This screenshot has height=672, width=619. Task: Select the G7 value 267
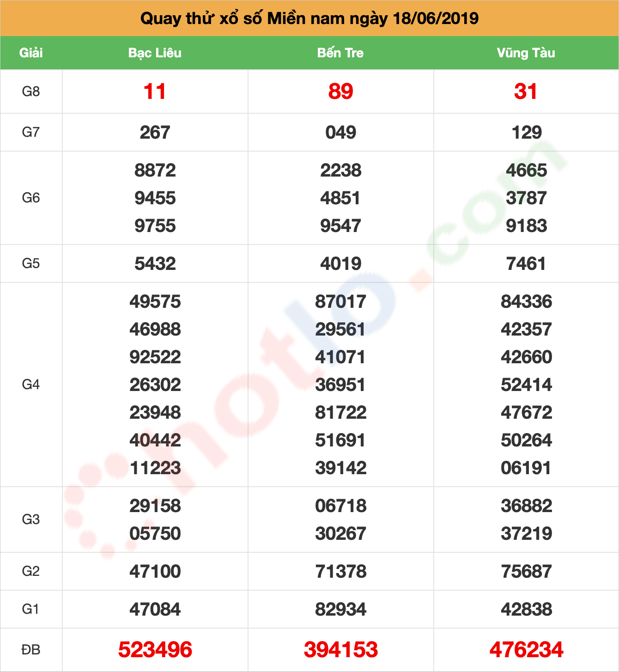click(155, 133)
